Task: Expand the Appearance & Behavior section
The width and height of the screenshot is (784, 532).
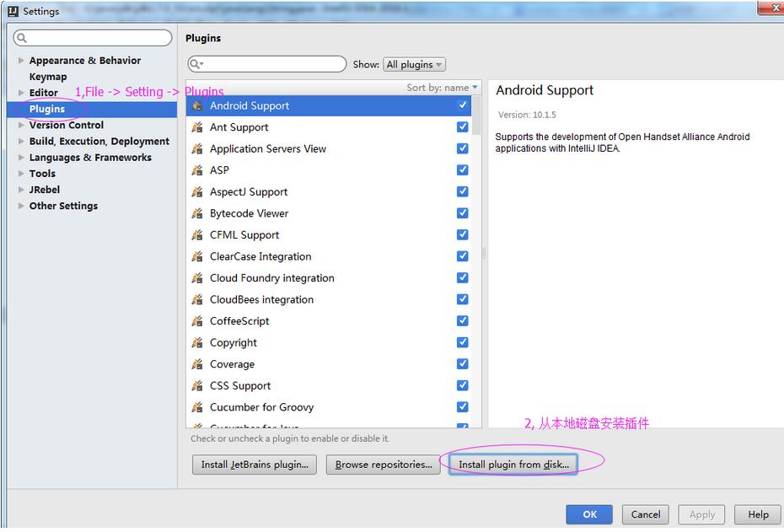Action: [21, 61]
